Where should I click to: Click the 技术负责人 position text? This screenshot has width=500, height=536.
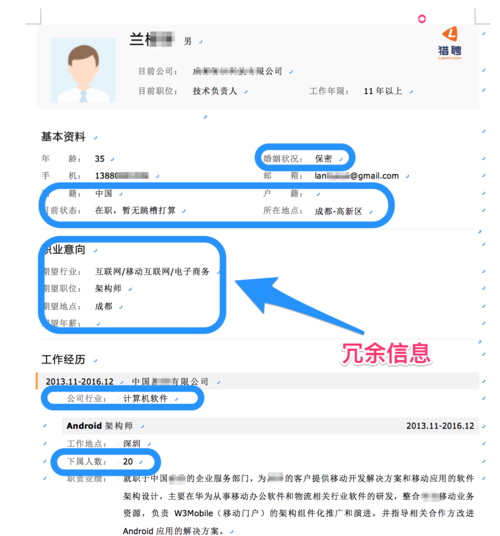(215, 91)
